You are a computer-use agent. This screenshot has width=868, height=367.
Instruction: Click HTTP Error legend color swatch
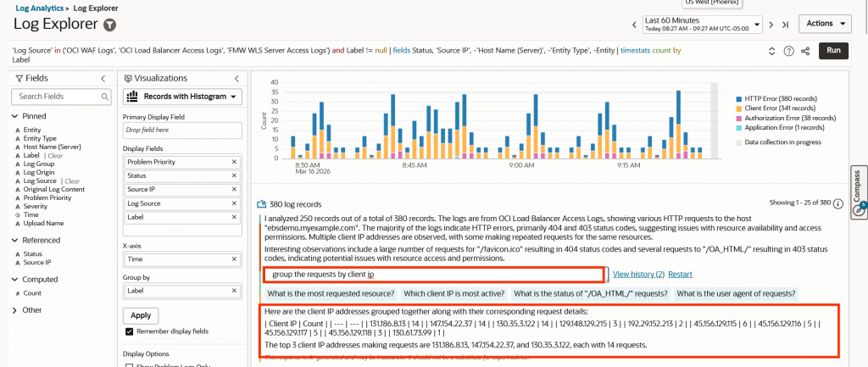click(x=739, y=99)
